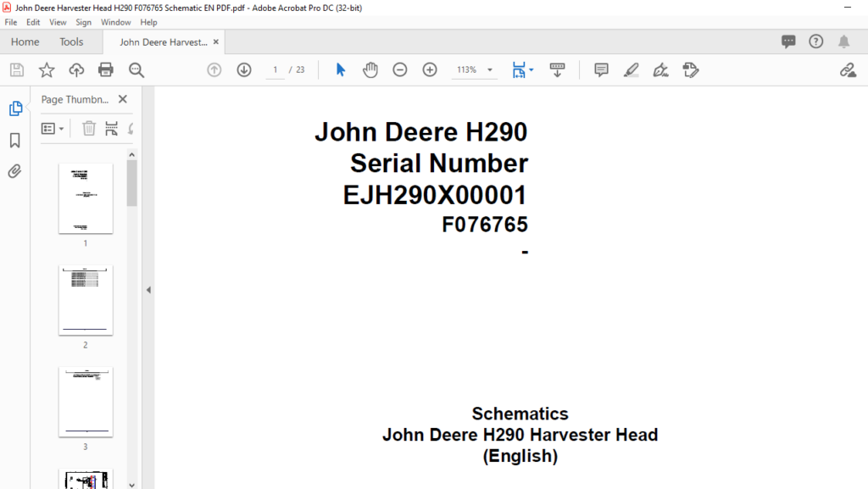Viewport: 868px width, 489px height.
Task: Activate the hand pan tool
Action: 370,69
